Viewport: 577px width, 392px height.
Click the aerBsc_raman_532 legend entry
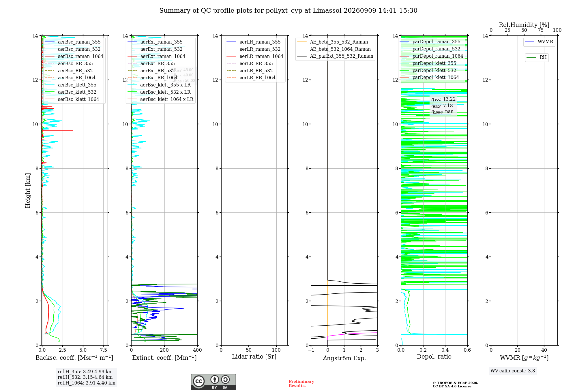pyautogui.click(x=73, y=49)
